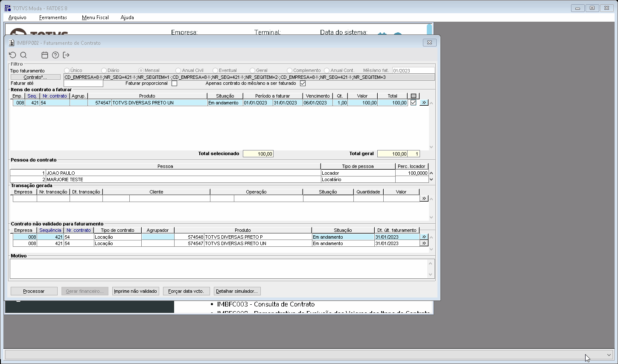
Task: Select the Anual Cont. billing type
Action: point(327,70)
